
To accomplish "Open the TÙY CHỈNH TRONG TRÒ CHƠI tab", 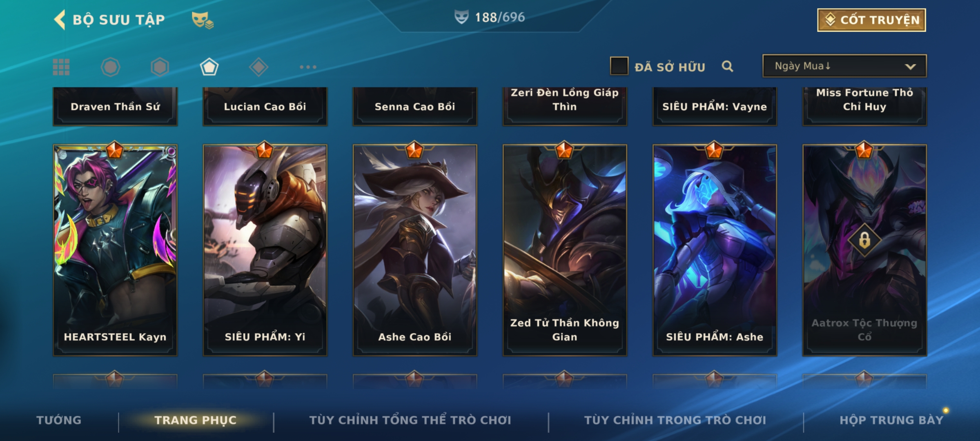I will pos(675,420).
